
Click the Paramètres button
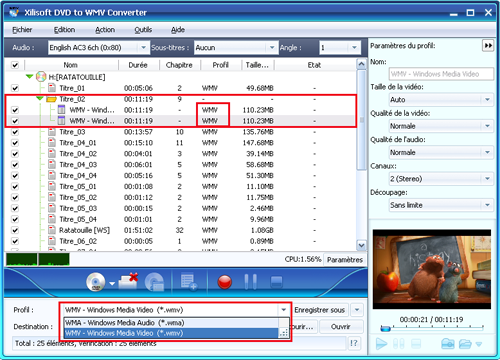click(345, 260)
